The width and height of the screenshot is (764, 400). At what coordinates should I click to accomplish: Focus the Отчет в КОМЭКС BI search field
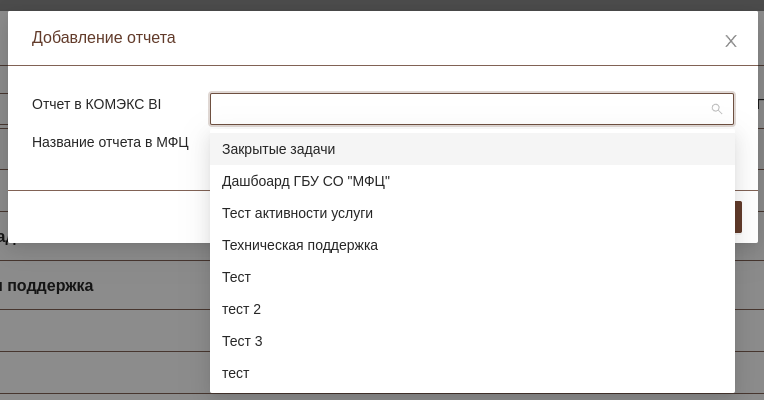pos(460,109)
